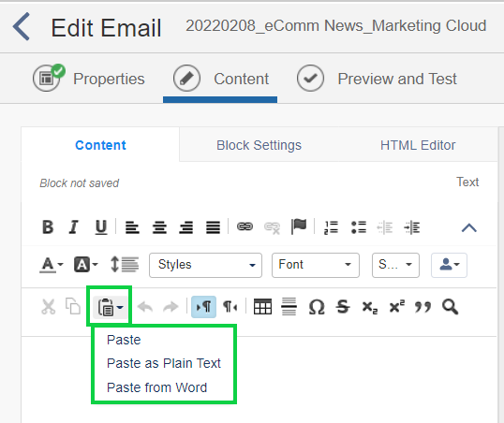
Task: Insert a link with the chain icon
Action: 245,226
